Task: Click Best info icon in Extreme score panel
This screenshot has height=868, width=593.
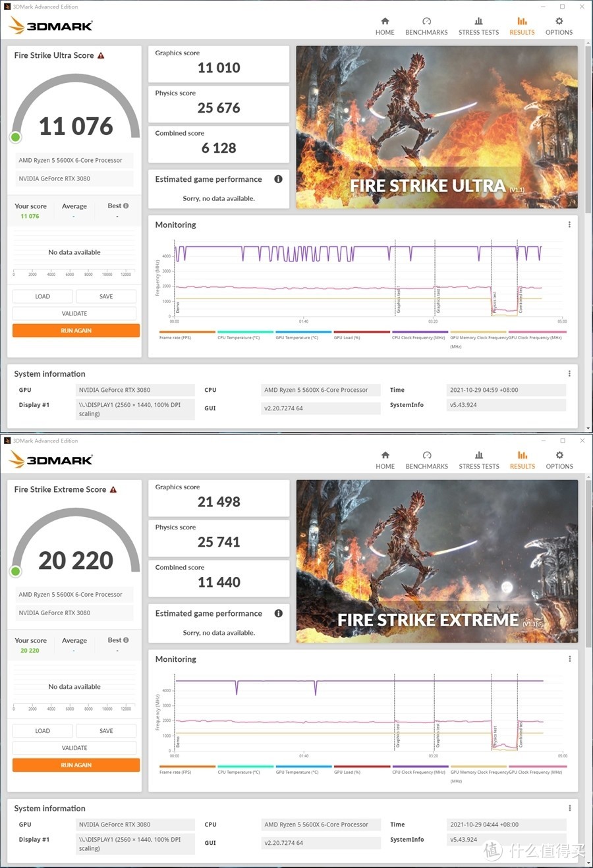Action: (126, 639)
